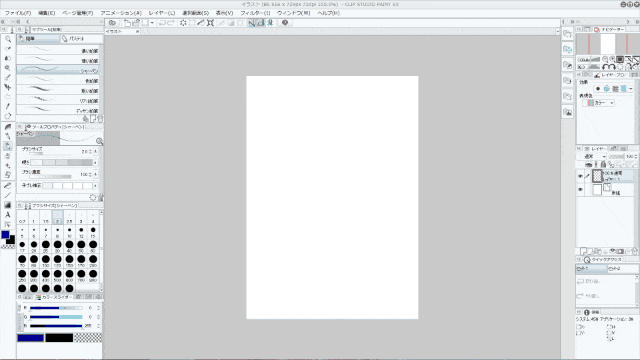Viewport: 640px width, 360px height.
Task: Click the New document icon
Action: point(127,23)
